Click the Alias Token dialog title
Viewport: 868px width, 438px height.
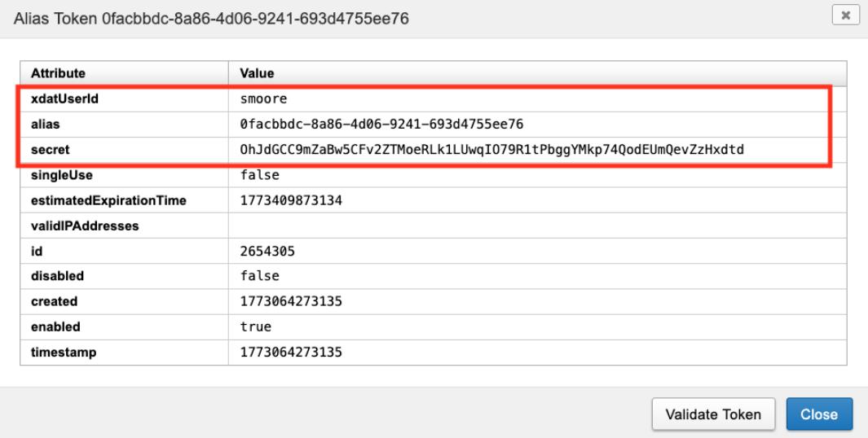coord(211,19)
